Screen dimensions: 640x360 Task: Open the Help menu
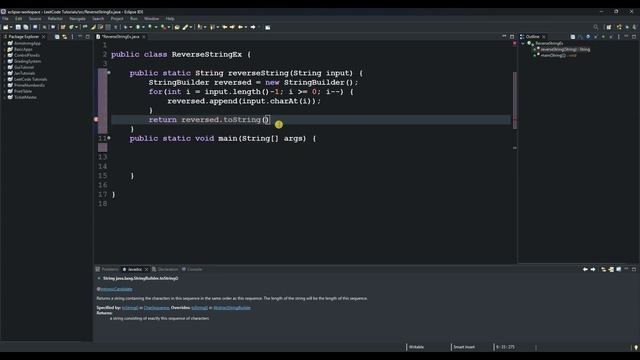170,18
